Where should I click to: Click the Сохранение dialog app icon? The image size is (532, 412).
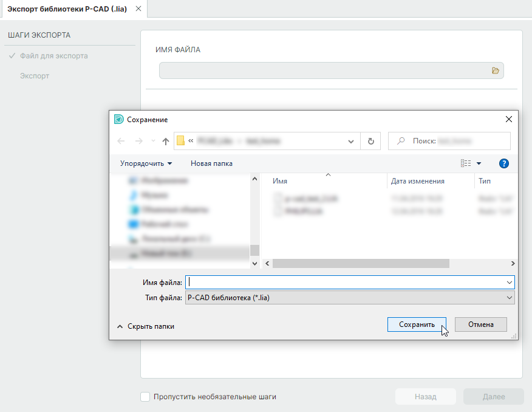119,119
